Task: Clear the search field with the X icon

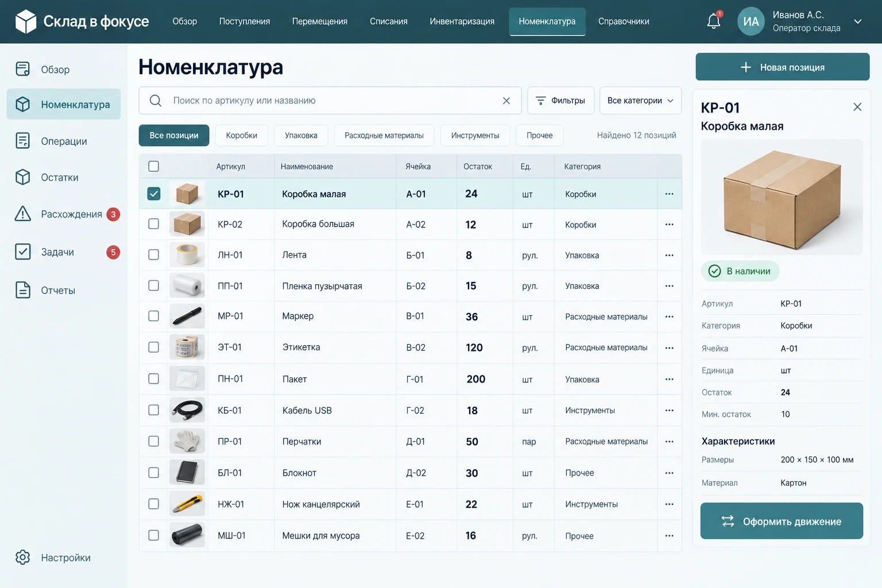Action: pos(506,100)
